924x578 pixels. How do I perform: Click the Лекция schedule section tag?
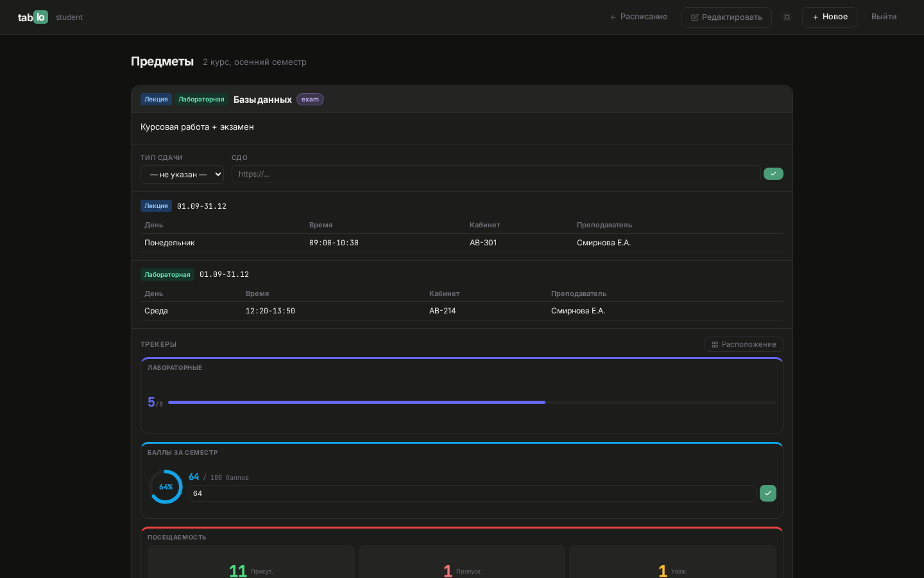pyautogui.click(x=156, y=206)
